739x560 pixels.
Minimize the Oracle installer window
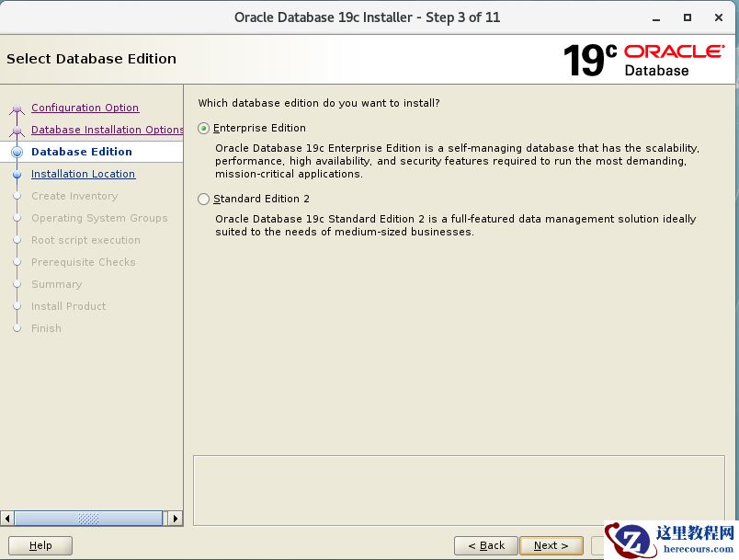click(x=656, y=17)
